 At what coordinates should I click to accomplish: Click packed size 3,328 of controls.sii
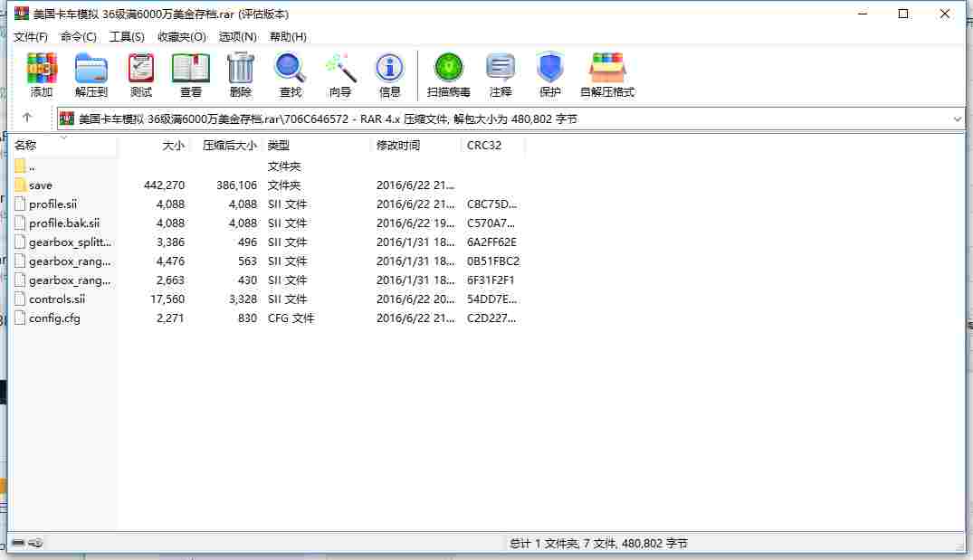(243, 299)
